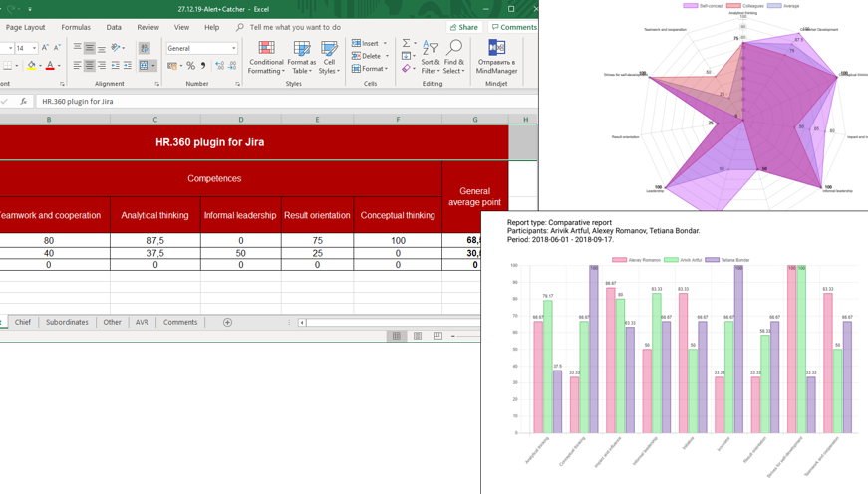Switch to the Subordinates sheet tab
The width and height of the screenshot is (868, 494).
click(x=67, y=322)
